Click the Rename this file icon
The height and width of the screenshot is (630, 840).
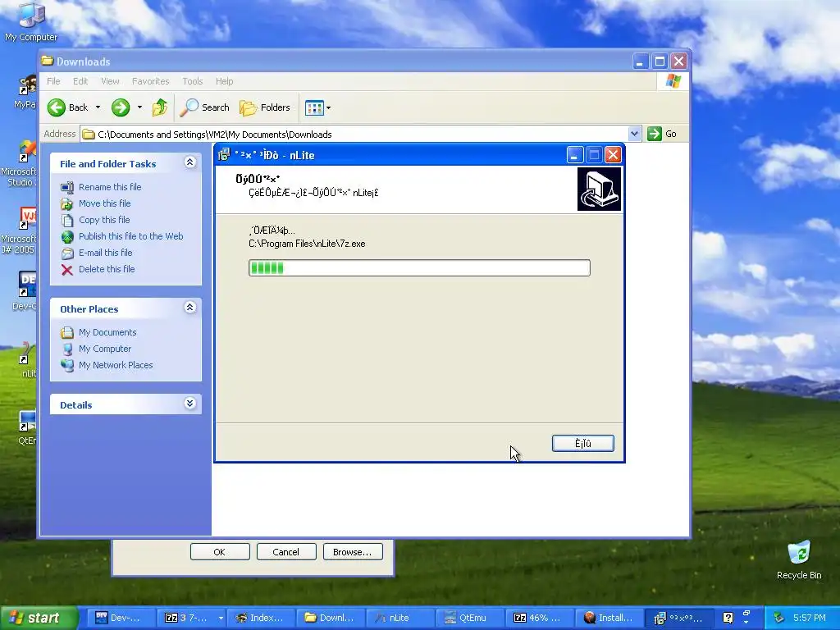pos(67,188)
